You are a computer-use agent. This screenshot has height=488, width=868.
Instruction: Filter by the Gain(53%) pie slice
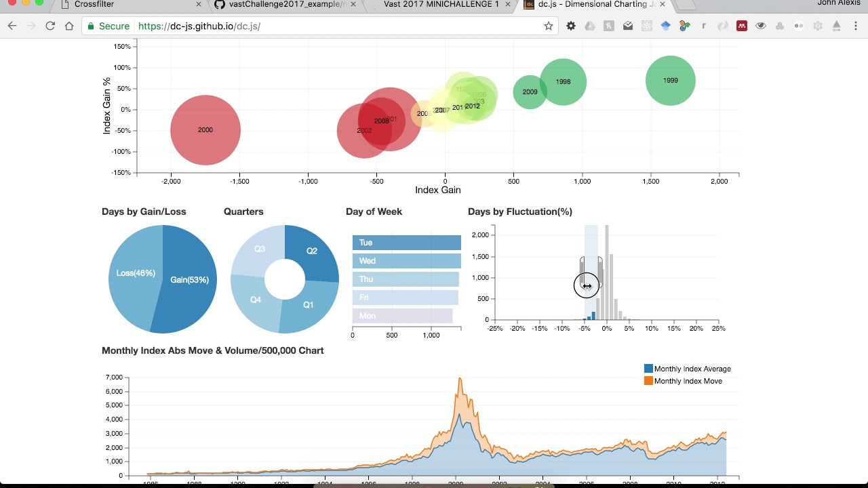tap(189, 279)
